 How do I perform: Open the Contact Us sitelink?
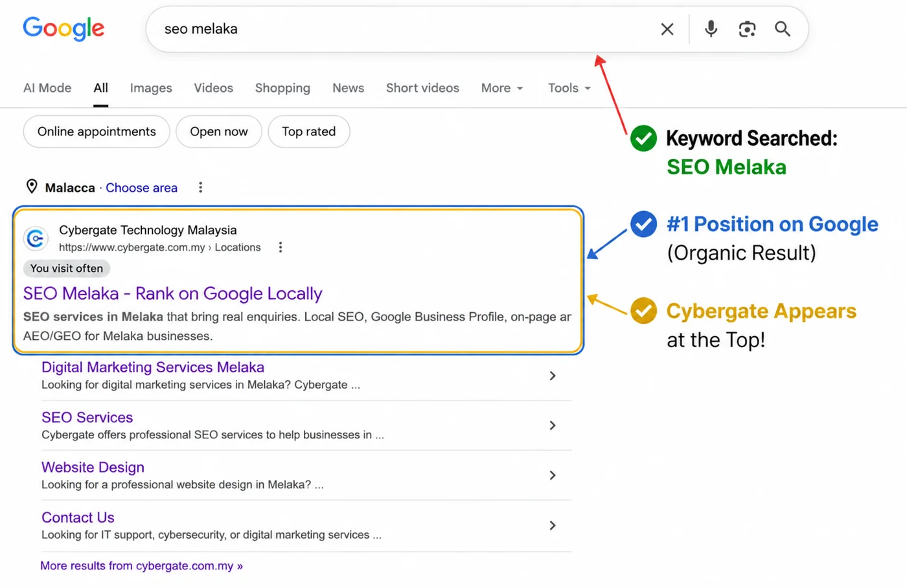[78, 517]
